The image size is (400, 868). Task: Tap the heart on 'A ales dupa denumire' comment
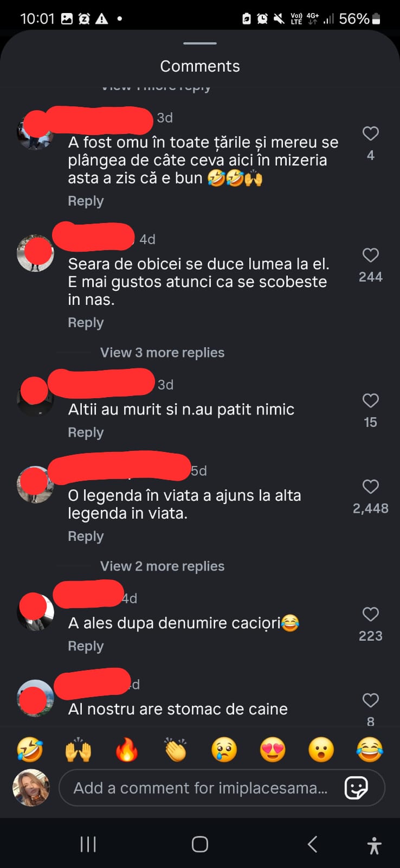point(370,614)
